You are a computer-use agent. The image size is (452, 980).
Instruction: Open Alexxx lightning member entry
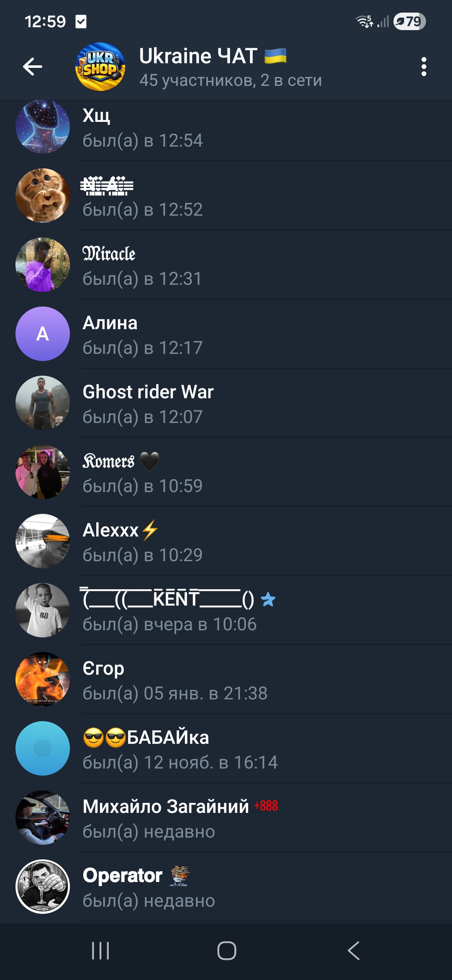click(x=226, y=541)
